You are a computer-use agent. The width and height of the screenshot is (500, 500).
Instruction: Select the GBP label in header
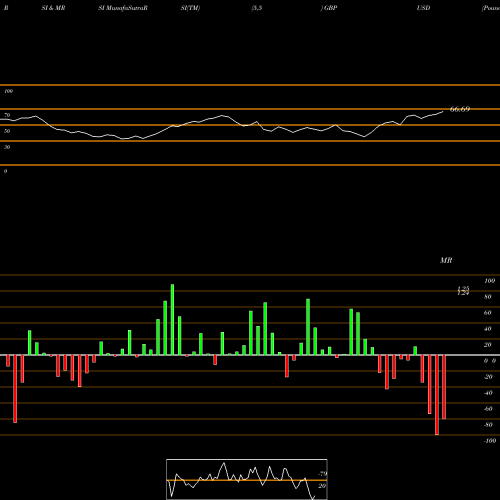tap(330, 8)
